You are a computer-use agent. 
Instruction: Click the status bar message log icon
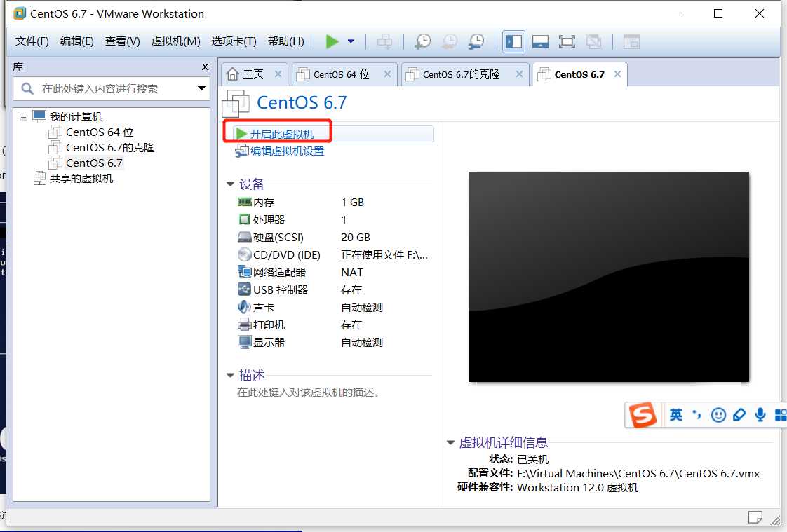tap(755, 517)
